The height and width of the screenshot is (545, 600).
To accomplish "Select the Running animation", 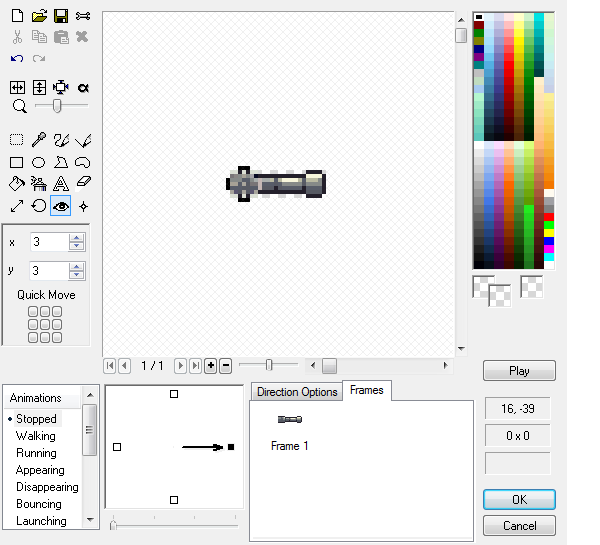I will point(36,453).
